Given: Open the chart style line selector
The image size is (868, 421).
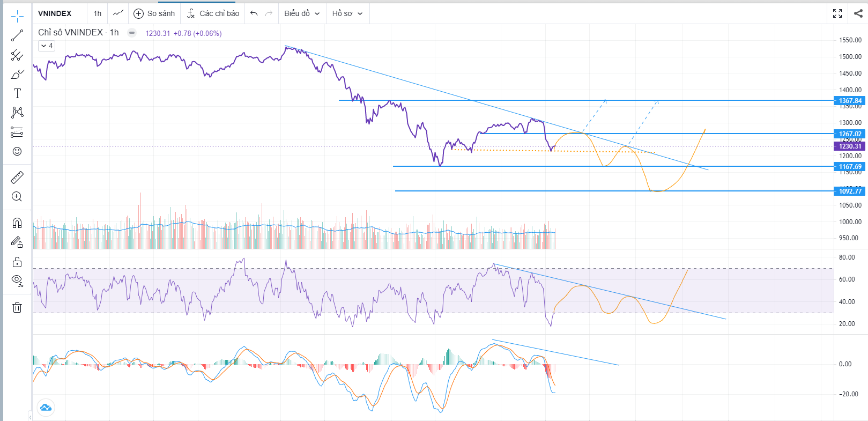Looking at the screenshot, I should coord(118,13).
